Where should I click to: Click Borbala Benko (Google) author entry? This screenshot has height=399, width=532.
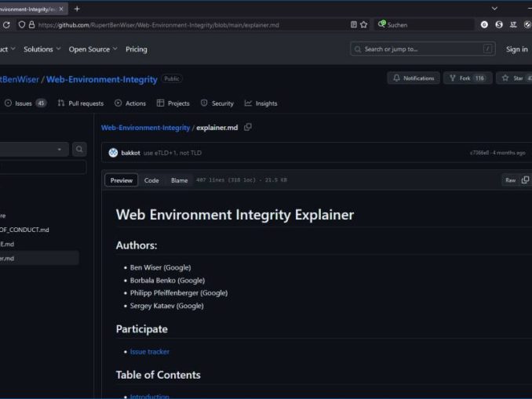pos(168,281)
